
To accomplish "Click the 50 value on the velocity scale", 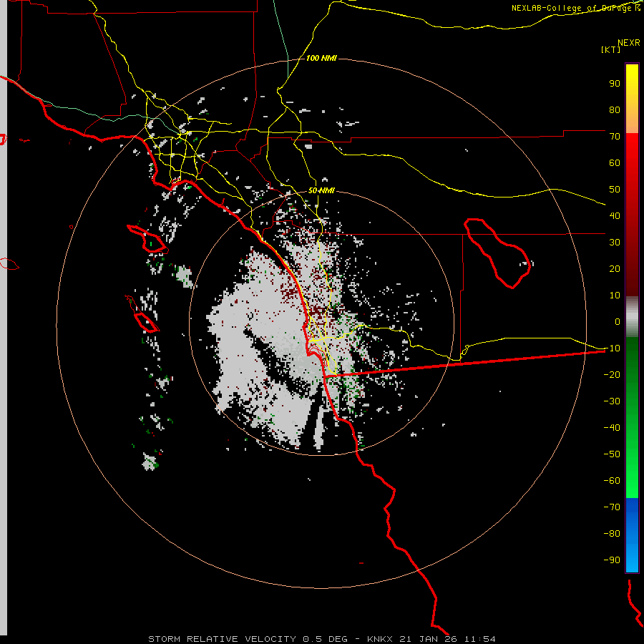I will pos(615,190).
